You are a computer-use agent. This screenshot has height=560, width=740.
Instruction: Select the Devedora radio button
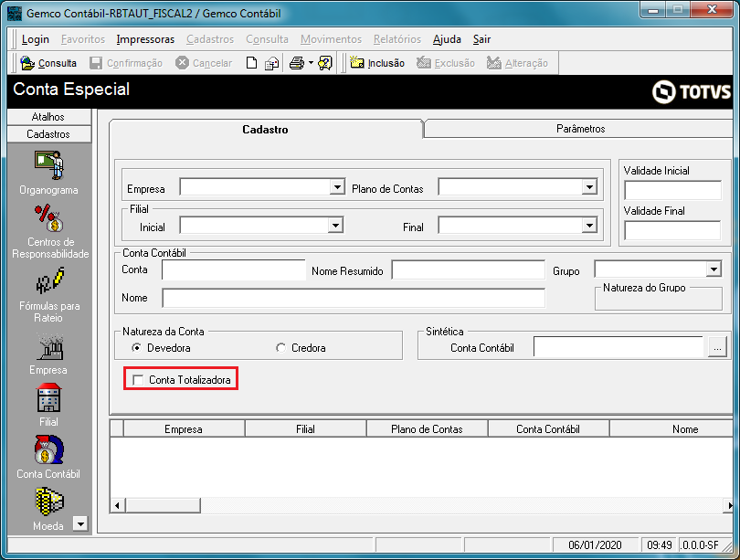click(x=137, y=348)
